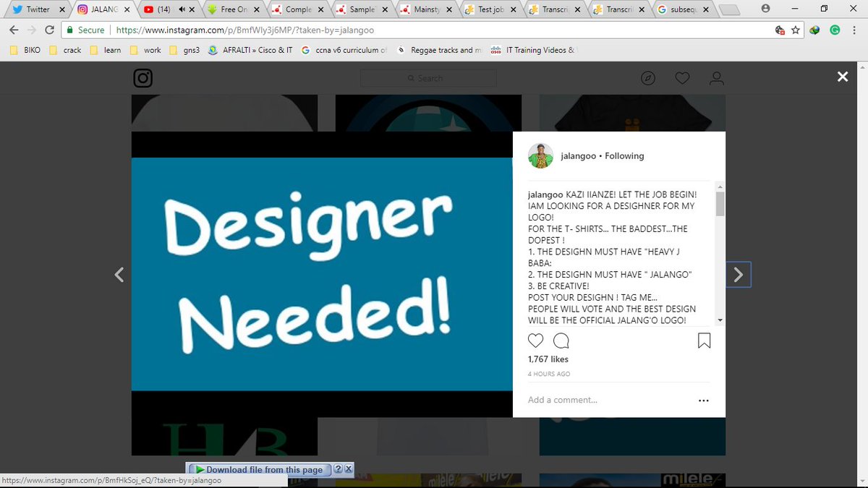Open IDM globe extension icon
The width and height of the screenshot is (868, 488).
tap(815, 30)
